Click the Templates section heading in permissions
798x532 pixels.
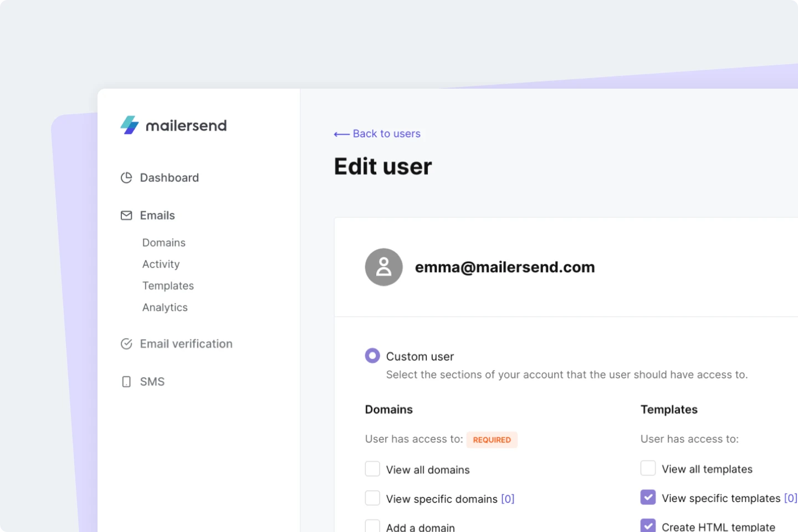(669, 410)
